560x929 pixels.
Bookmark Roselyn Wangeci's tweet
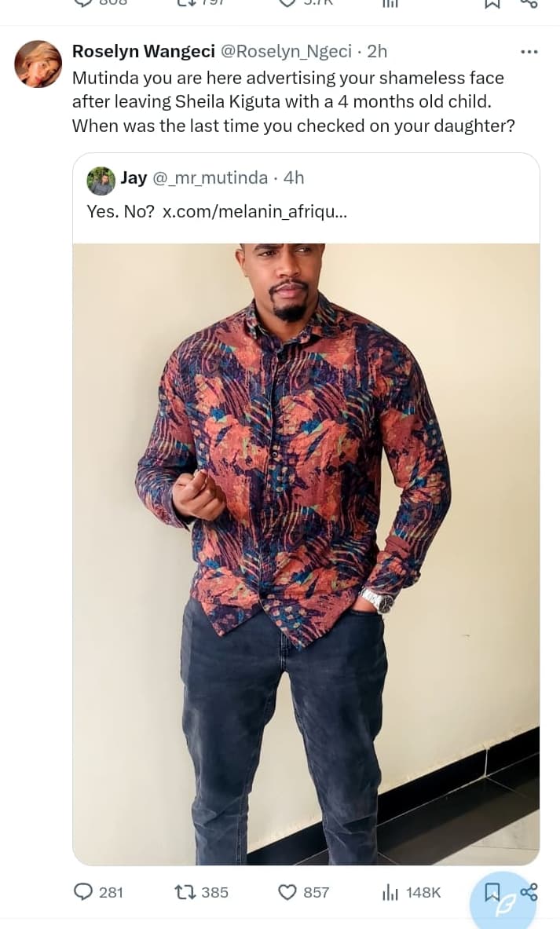[492, 891]
